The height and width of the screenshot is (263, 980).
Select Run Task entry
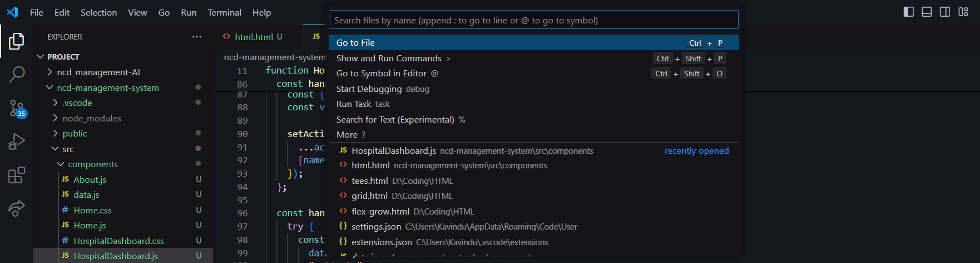point(534,104)
